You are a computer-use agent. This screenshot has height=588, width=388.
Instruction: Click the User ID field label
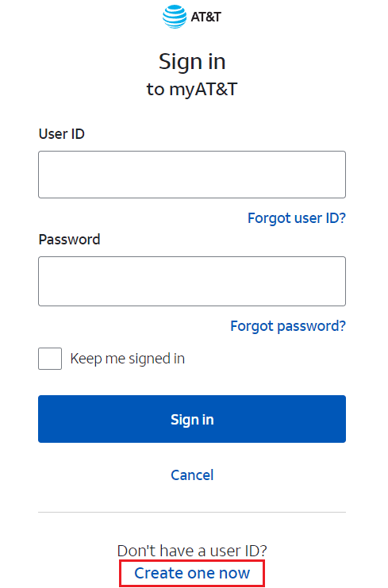point(62,134)
